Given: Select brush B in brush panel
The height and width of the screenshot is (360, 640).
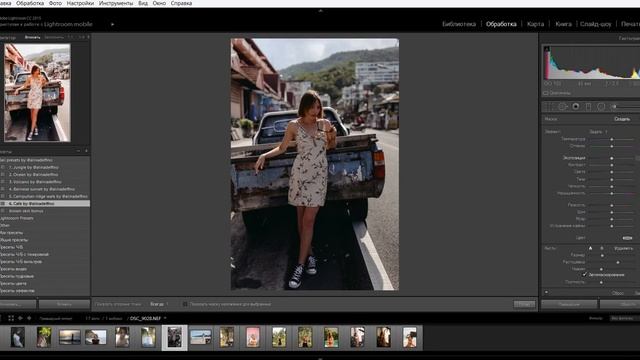Looking at the screenshot, I should pyautogui.click(x=602, y=248).
